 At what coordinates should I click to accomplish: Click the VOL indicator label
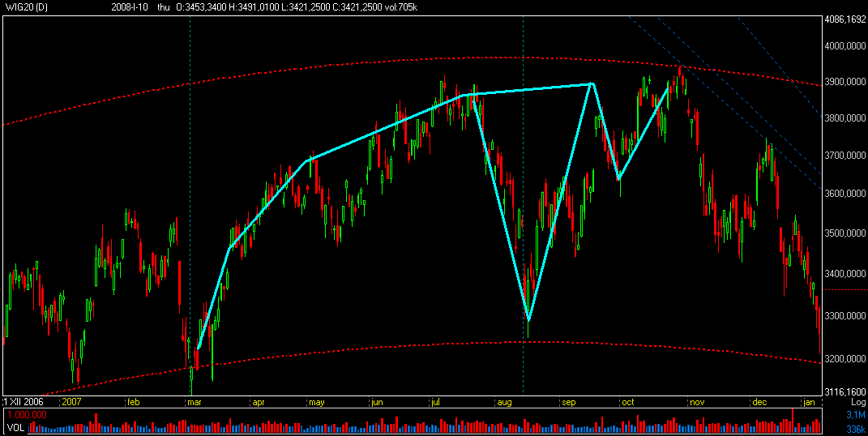coord(16,428)
